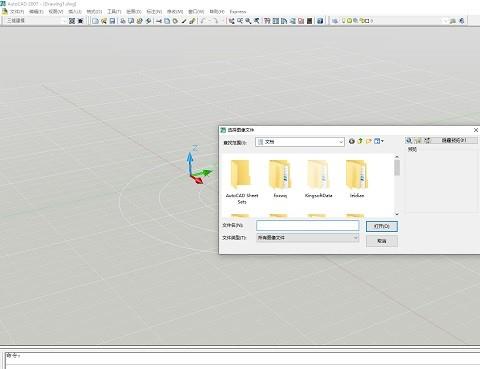480x369 pixels.
Task: Open the 插入(I) menu
Action: point(75,12)
